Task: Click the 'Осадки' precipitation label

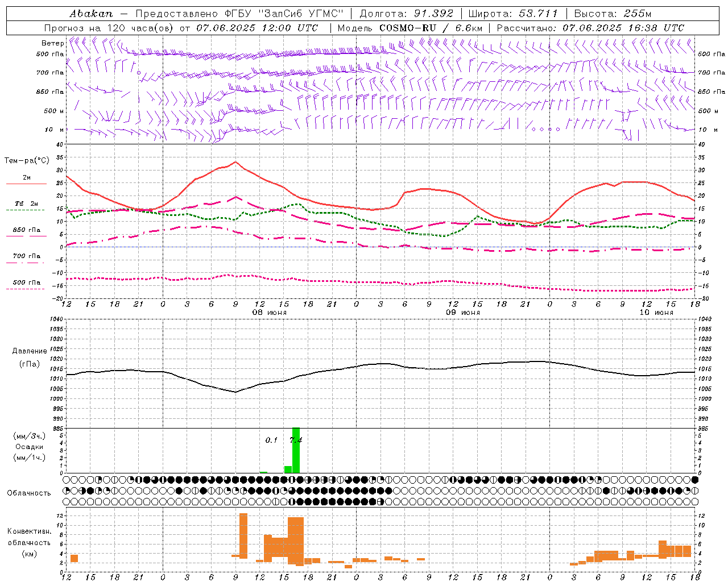Action: click(29, 447)
